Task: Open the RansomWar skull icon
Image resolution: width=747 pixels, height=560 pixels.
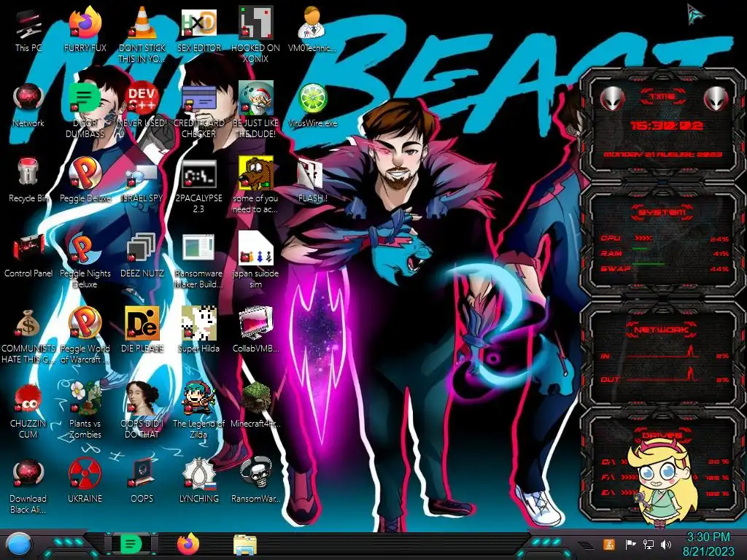Action: pos(256,481)
